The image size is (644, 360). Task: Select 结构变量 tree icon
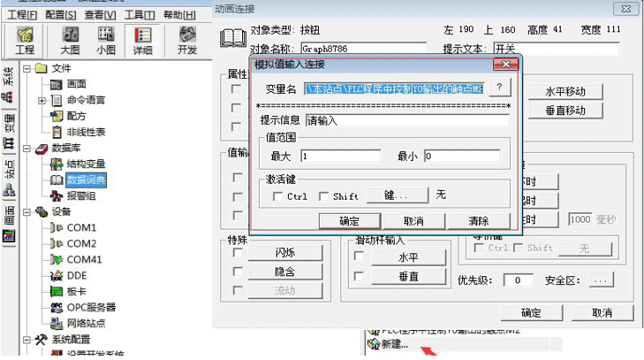pyautogui.click(x=57, y=165)
